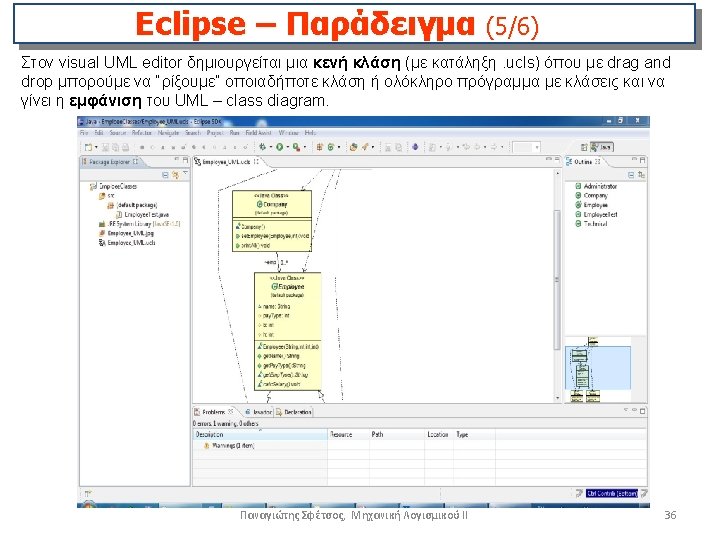Viewport: 720px width, 540px height.
Task: Click the Open Perspective icon
Action: pyautogui.click(x=584, y=147)
